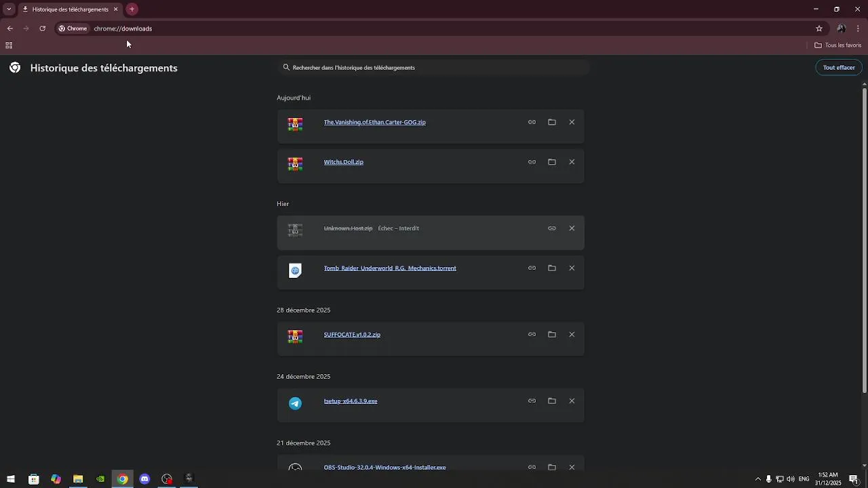Open Windows Start menu
Image resolution: width=868 pixels, height=488 pixels.
tap(11, 479)
